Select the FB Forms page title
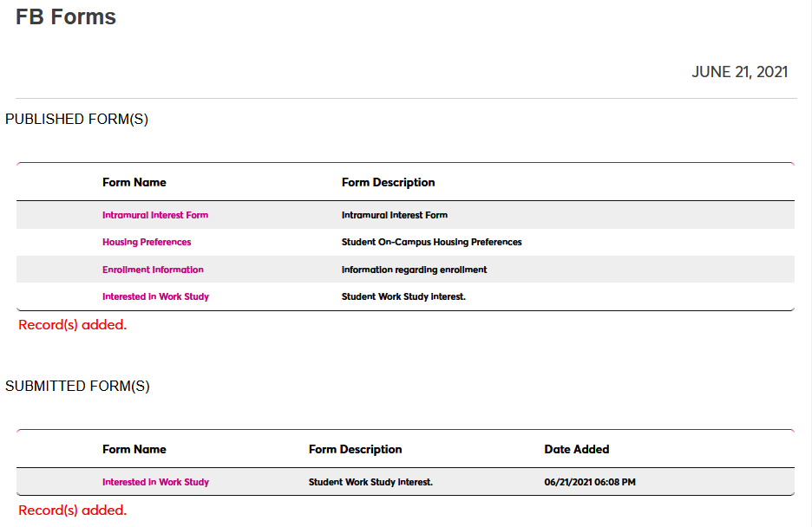Viewport: 812px width, 527px height. point(65,16)
